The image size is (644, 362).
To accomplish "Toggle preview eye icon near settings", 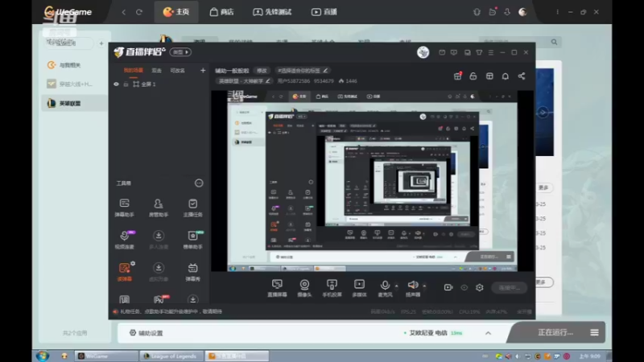I will [464, 288].
